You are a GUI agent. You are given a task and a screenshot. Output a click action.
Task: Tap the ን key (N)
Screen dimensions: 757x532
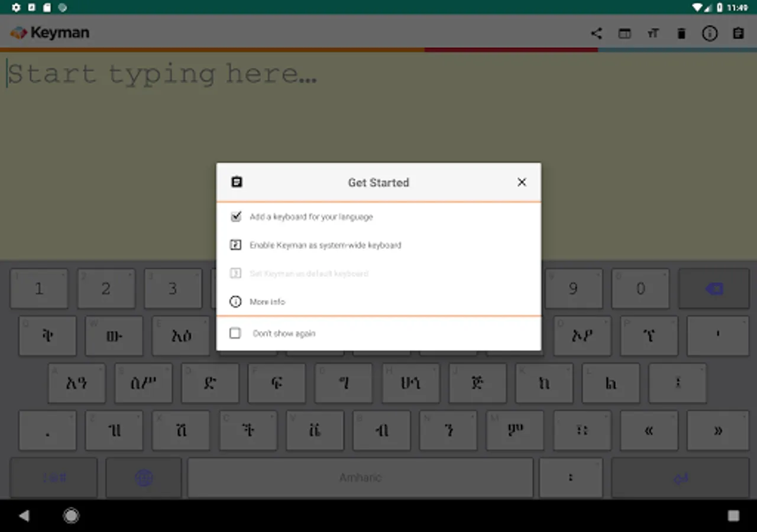tap(448, 430)
